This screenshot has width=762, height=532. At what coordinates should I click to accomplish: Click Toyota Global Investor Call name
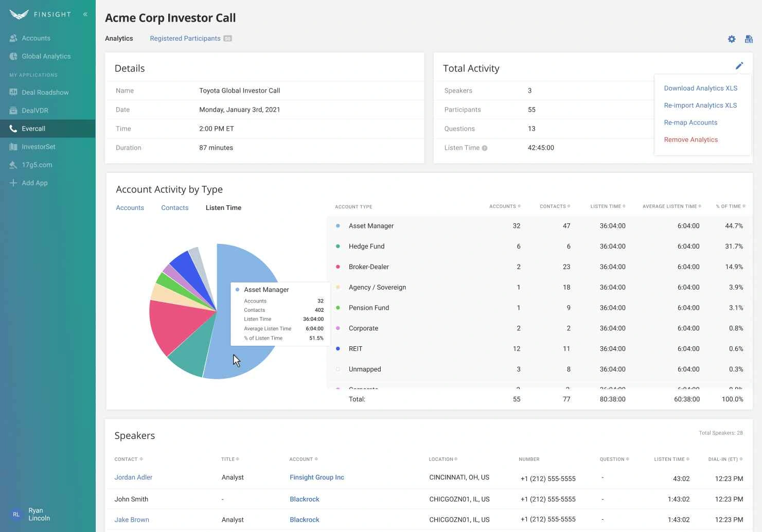pos(240,91)
